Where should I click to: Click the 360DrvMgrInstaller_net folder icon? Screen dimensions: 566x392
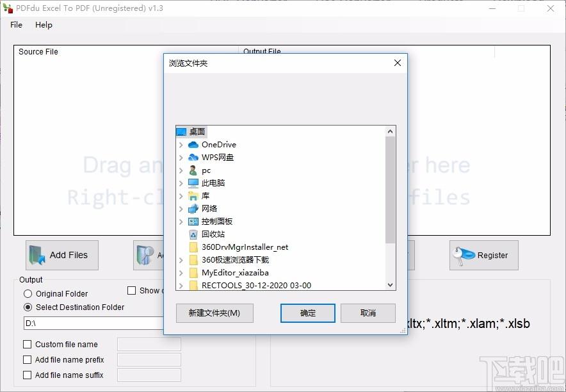click(x=193, y=247)
